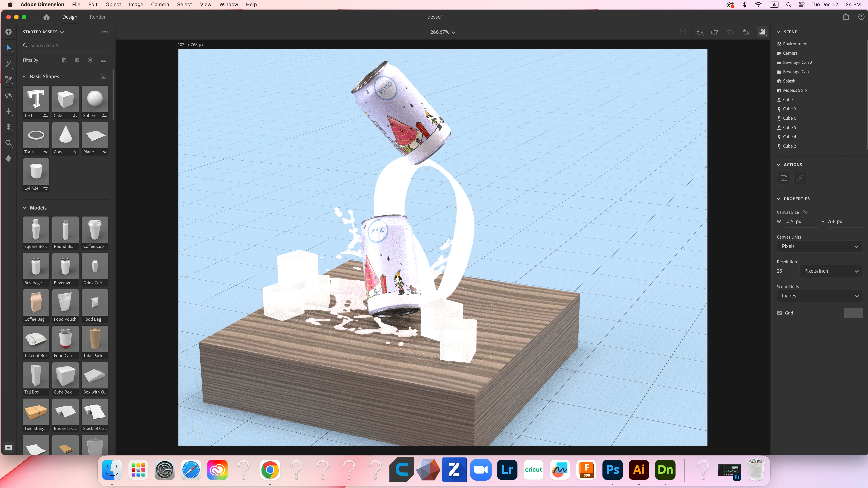Click the Add and Import Content plus icon
Image resolution: width=868 pixels, height=488 pixels.
[9, 32]
